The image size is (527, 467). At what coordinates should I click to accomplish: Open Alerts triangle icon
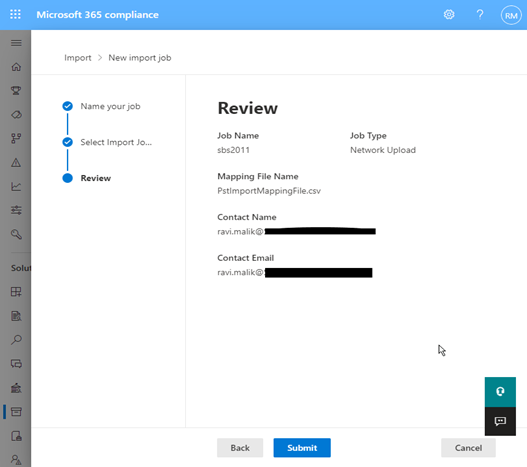click(16, 163)
